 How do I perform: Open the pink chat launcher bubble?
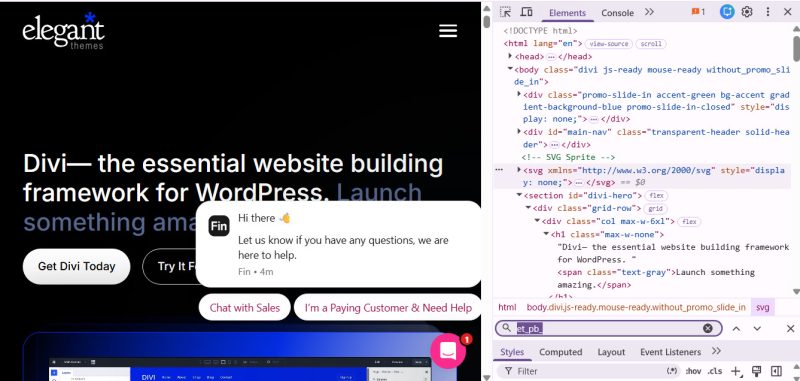448,351
